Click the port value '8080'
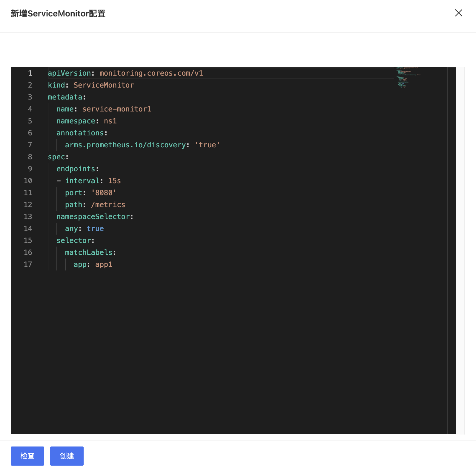The height and width of the screenshot is (471, 476). (x=104, y=193)
